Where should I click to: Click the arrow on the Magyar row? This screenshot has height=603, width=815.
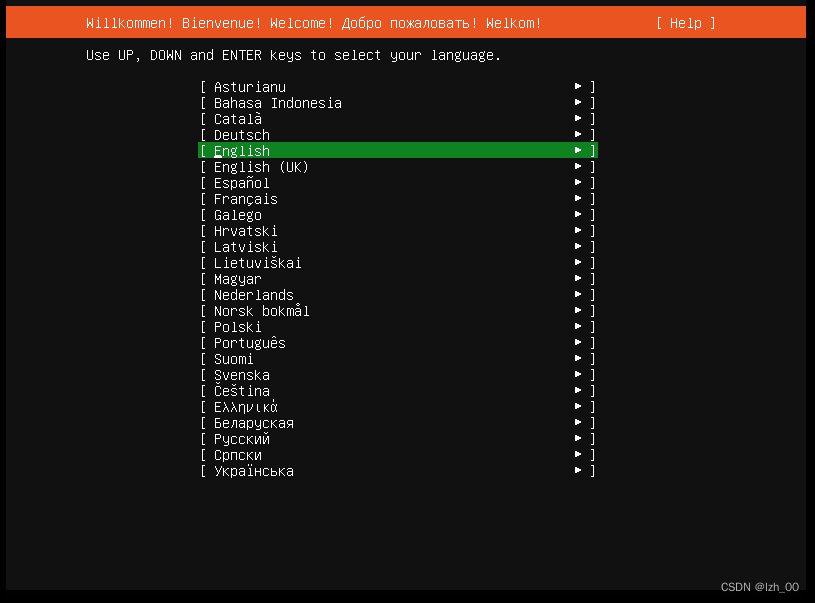click(578, 279)
